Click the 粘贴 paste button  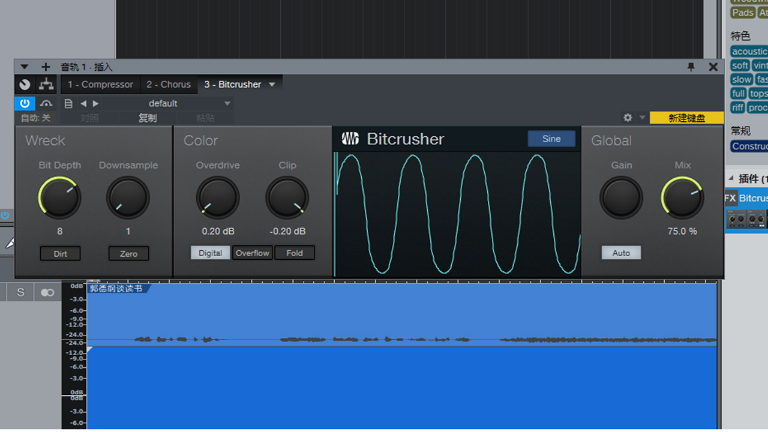[205, 118]
